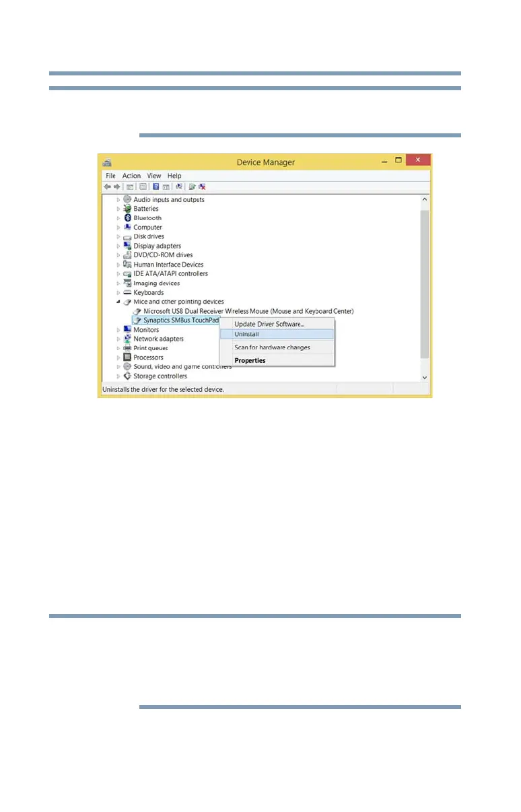Click the blue Help toolbar icon
This screenshot has width=521, height=812.
[155, 187]
